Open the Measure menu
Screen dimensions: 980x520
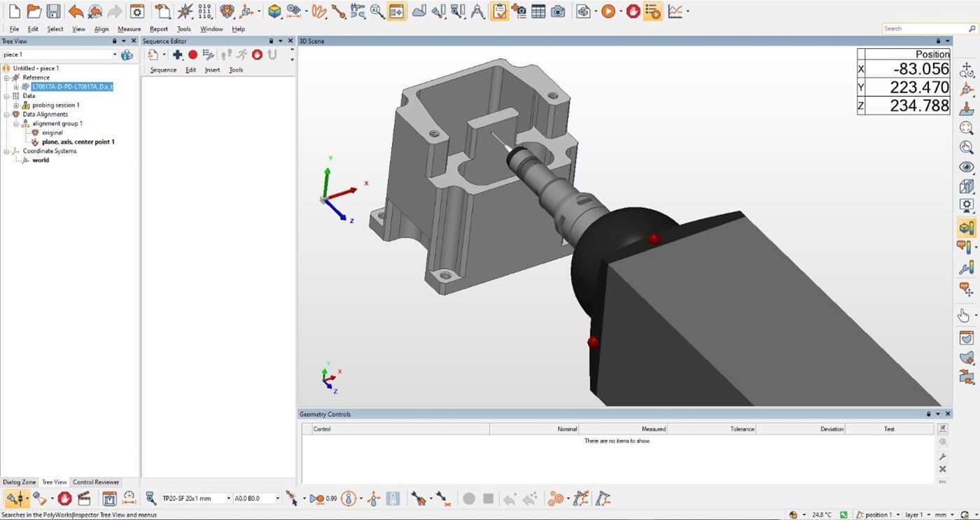tap(129, 29)
